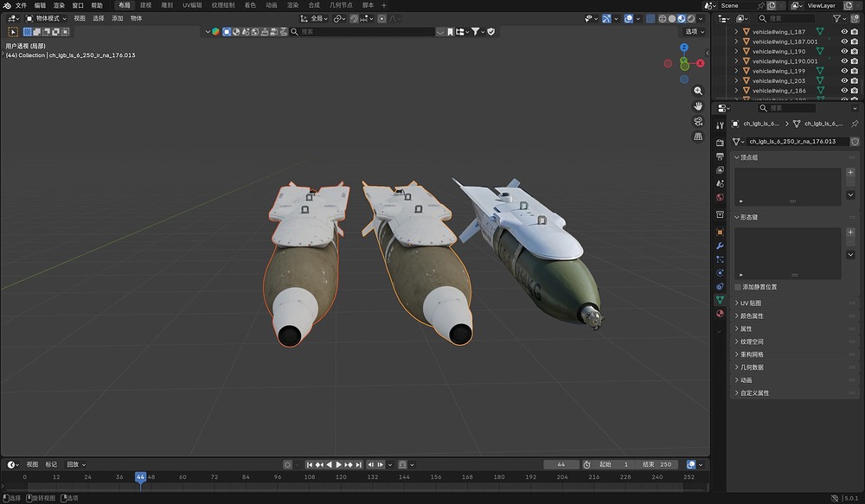This screenshot has height=504, width=865.
Task: Jump to start with the timeline rewind button
Action: pos(309,464)
